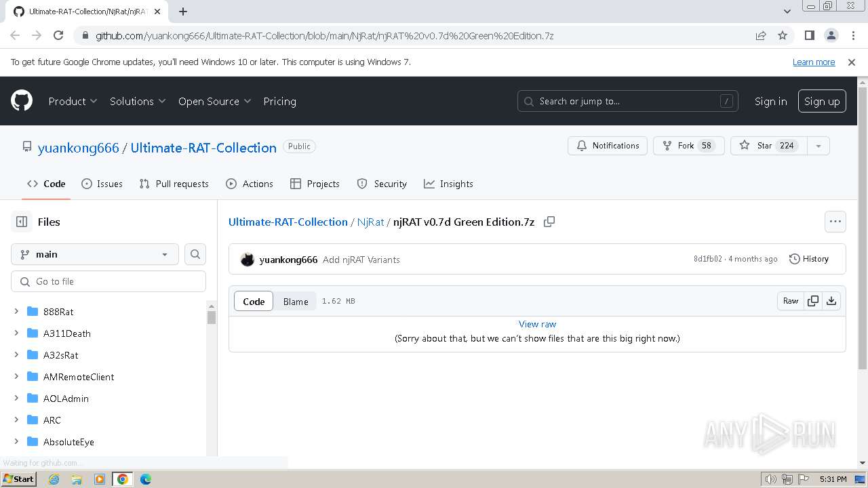
Task: Click the Sign up button
Action: (822, 101)
